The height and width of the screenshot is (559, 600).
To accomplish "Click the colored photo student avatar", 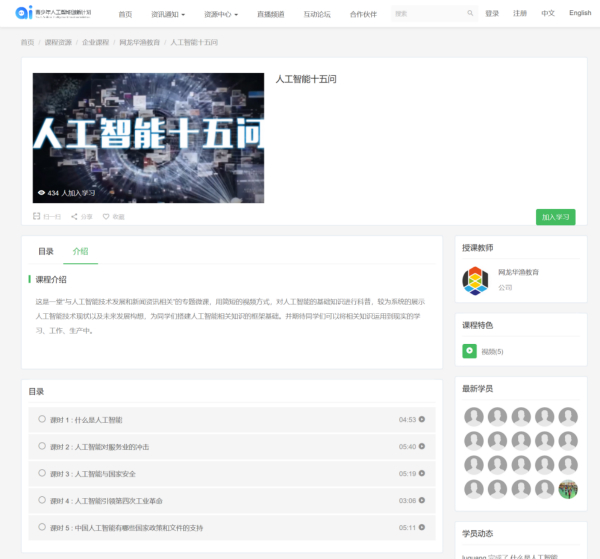I will tap(568, 489).
